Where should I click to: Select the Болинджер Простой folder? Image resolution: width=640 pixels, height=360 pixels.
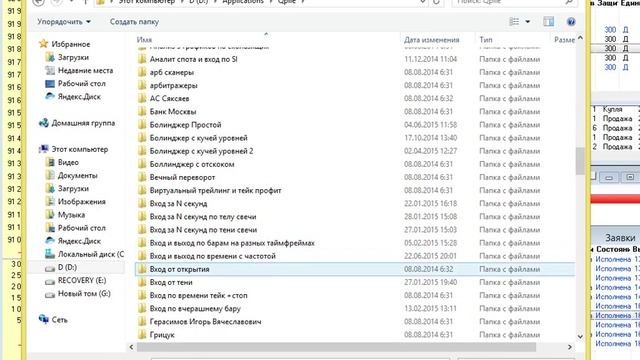[x=185, y=125]
